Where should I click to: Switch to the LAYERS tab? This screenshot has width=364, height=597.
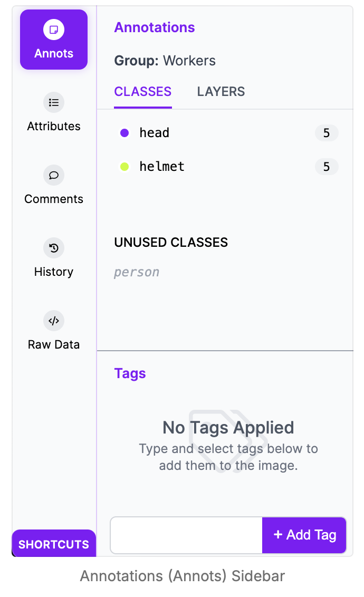tap(221, 92)
